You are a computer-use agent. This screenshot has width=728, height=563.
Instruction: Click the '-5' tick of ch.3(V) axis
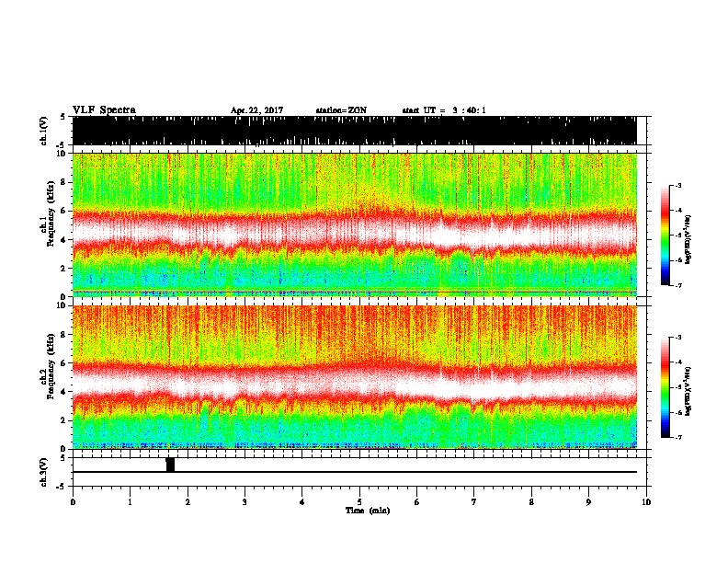pyautogui.click(x=63, y=487)
